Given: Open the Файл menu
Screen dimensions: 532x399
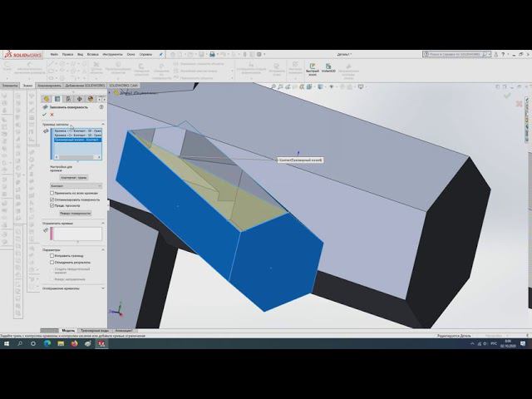Looking at the screenshot, I should click(x=54, y=54).
